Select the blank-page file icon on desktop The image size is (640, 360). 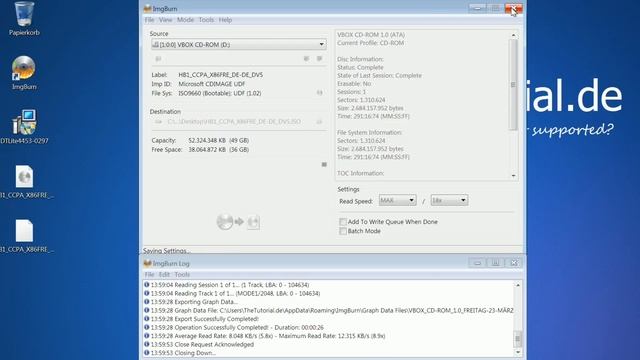coord(24,236)
